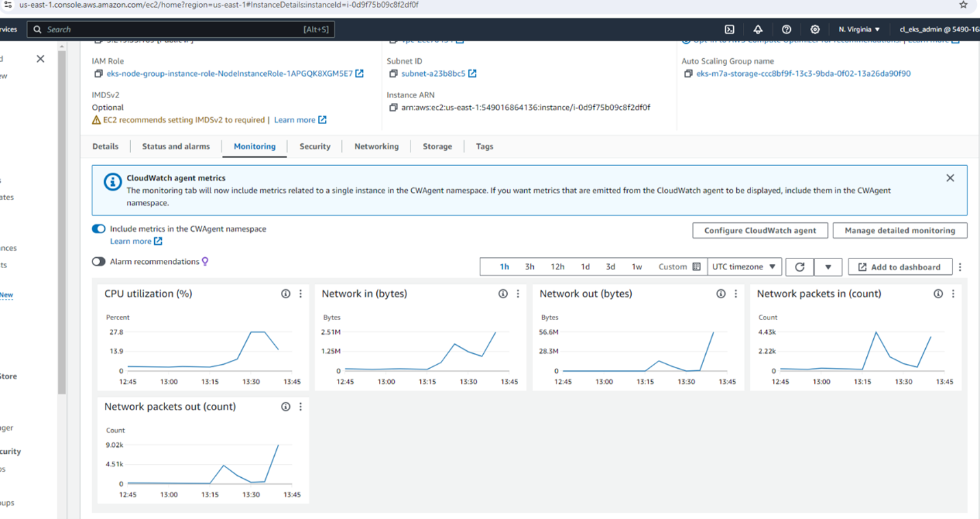Select the Monitoring tab
Screen dimensions: 980x519
click(255, 146)
